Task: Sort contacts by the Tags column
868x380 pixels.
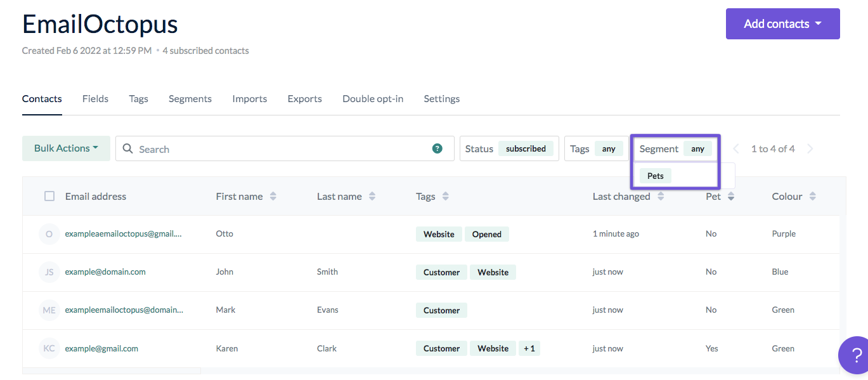Action: pyautogui.click(x=446, y=196)
